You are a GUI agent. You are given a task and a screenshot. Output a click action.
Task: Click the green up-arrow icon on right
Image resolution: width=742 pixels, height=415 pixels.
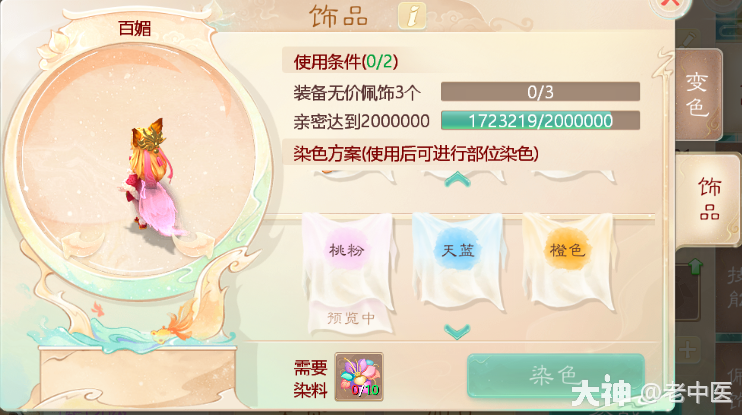pos(695,267)
